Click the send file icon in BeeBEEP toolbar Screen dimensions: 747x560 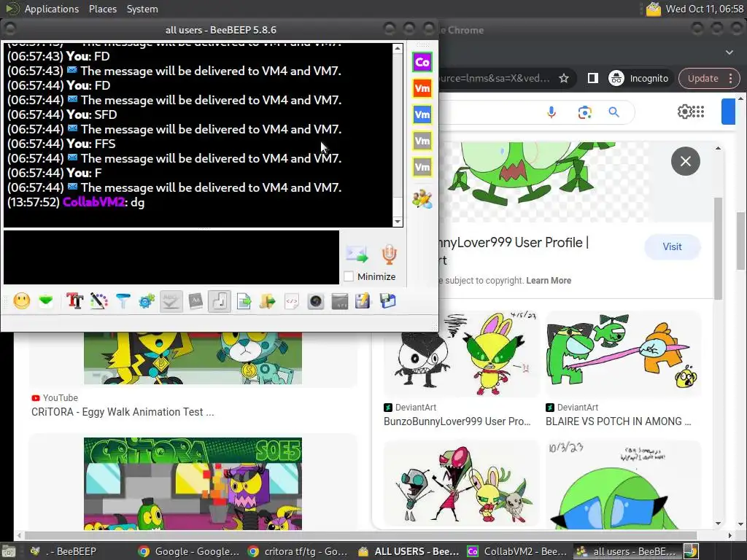[244, 301]
